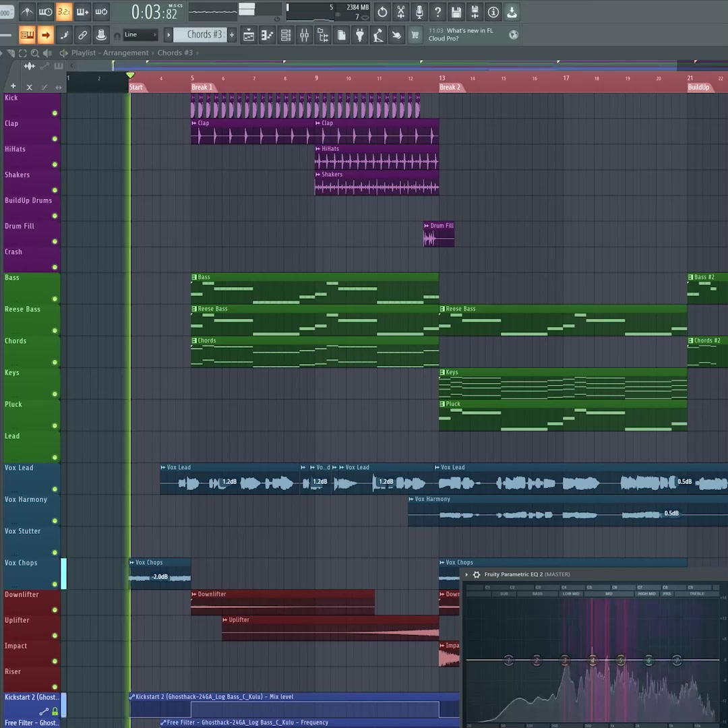Select EQ band 4 handle
The height and width of the screenshot is (728, 728).
click(593, 660)
